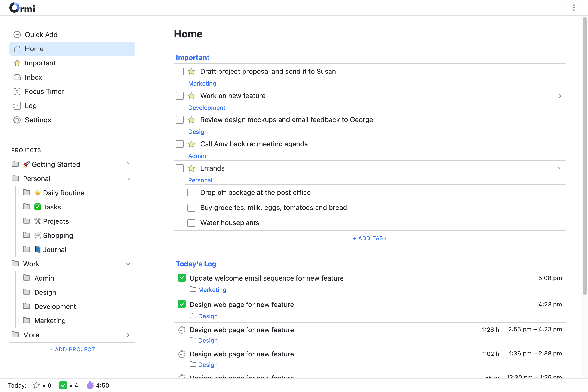The width and height of the screenshot is (588, 392).
Task: Click the Log checklist icon
Action: coord(17,106)
